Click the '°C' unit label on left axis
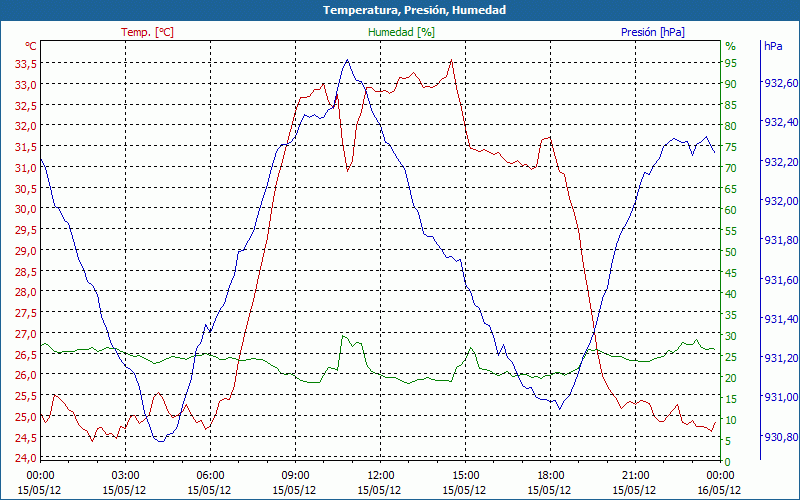The image size is (800, 500). tap(31, 46)
